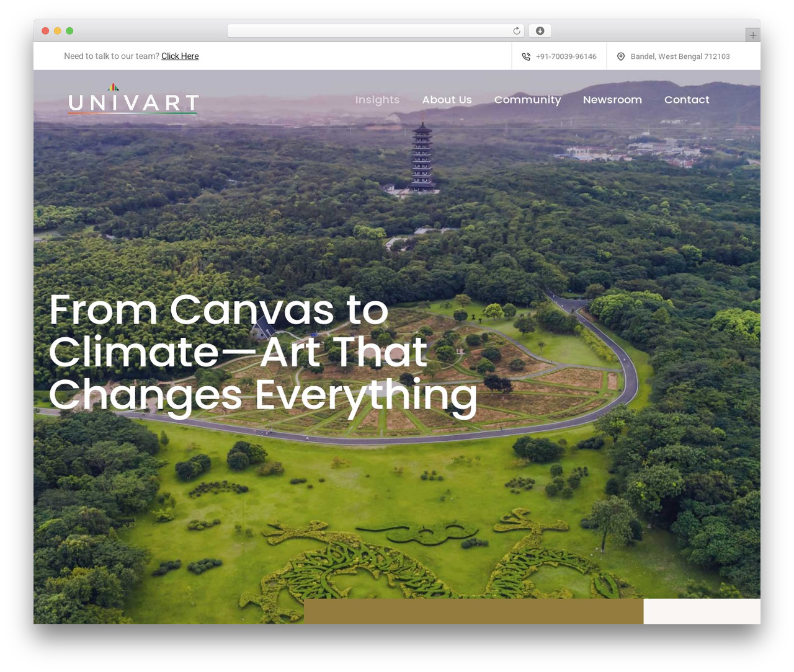
Task: Close the window with the red button
Action: coord(45,31)
